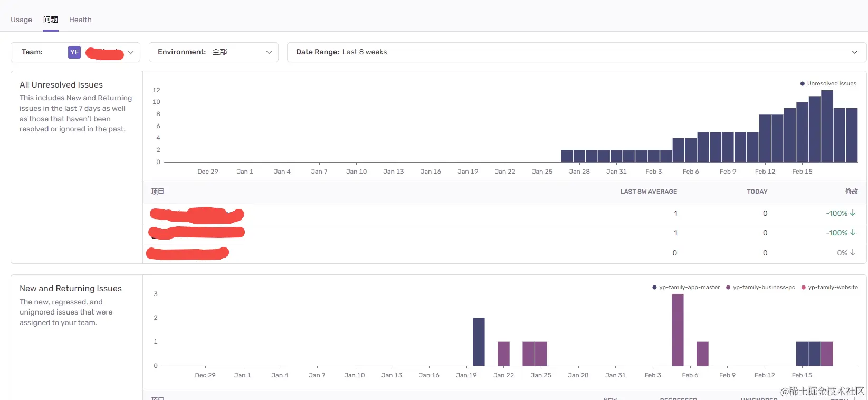Click the All Unresolved Issues heading
The image size is (868, 400).
[x=61, y=85]
